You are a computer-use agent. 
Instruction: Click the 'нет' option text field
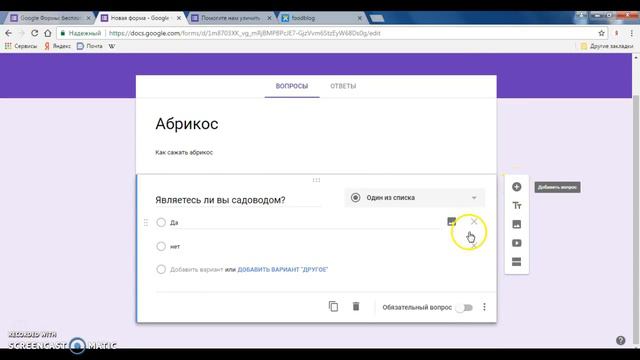coord(304,246)
